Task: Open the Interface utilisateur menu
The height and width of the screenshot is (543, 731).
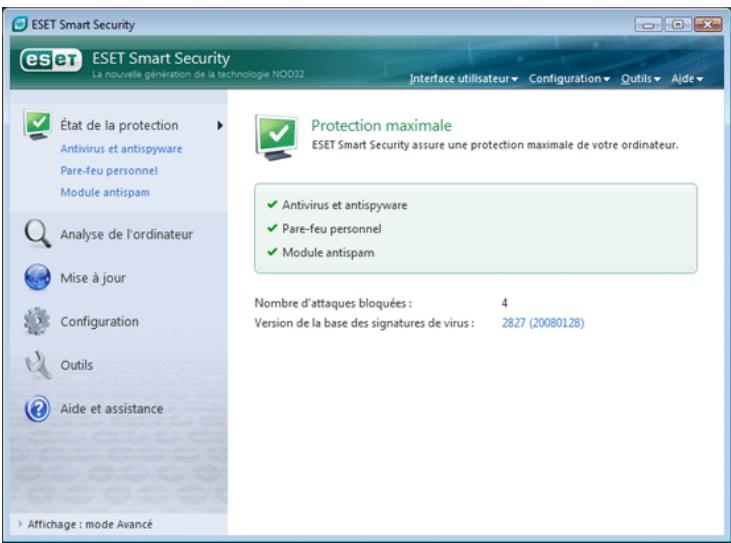Action: (x=463, y=79)
